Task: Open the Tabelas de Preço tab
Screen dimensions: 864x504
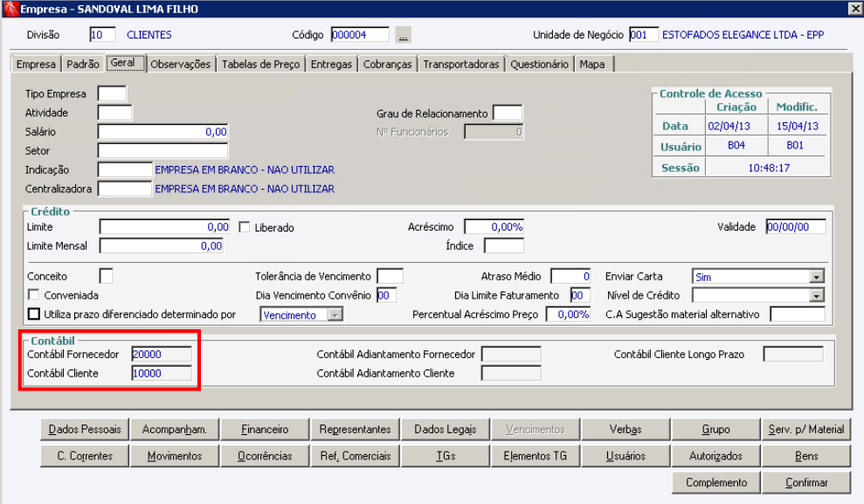Action: point(260,64)
